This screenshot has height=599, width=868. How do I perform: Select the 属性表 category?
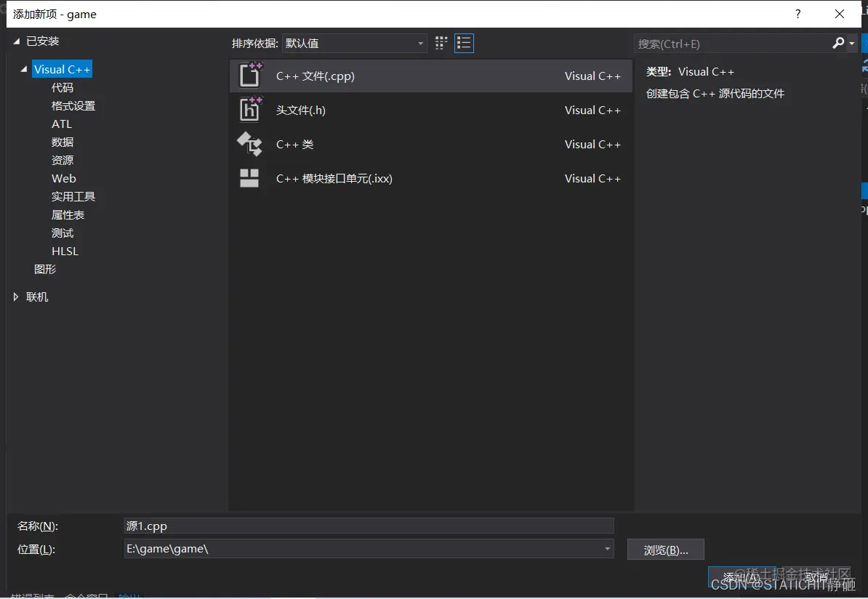[x=68, y=214]
